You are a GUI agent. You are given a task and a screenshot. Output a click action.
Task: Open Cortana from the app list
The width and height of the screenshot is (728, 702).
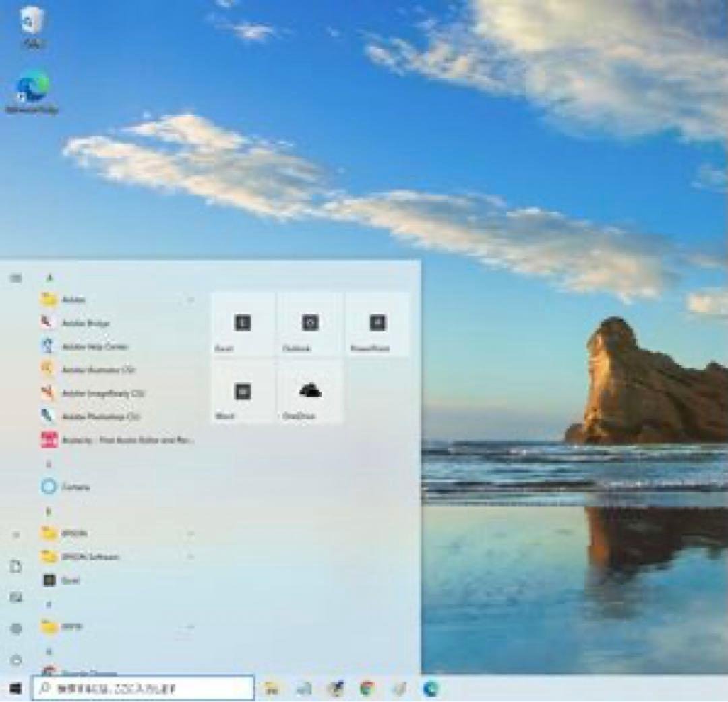119,486
